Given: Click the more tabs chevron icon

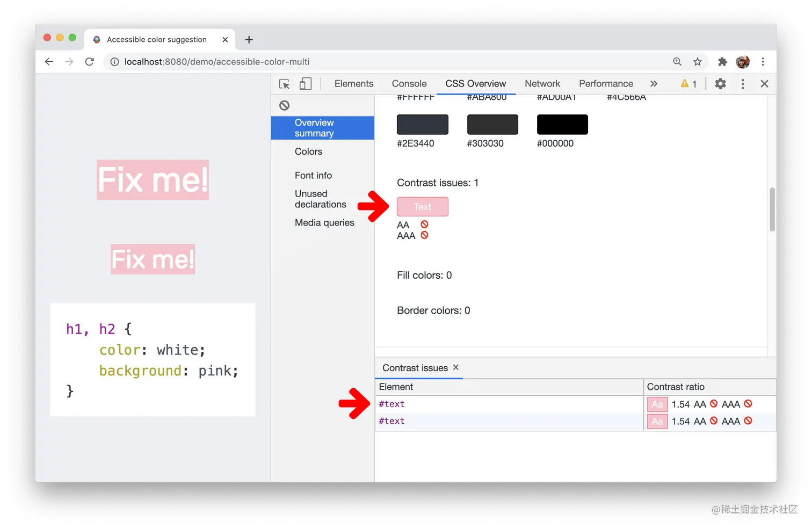Looking at the screenshot, I should click(x=654, y=84).
